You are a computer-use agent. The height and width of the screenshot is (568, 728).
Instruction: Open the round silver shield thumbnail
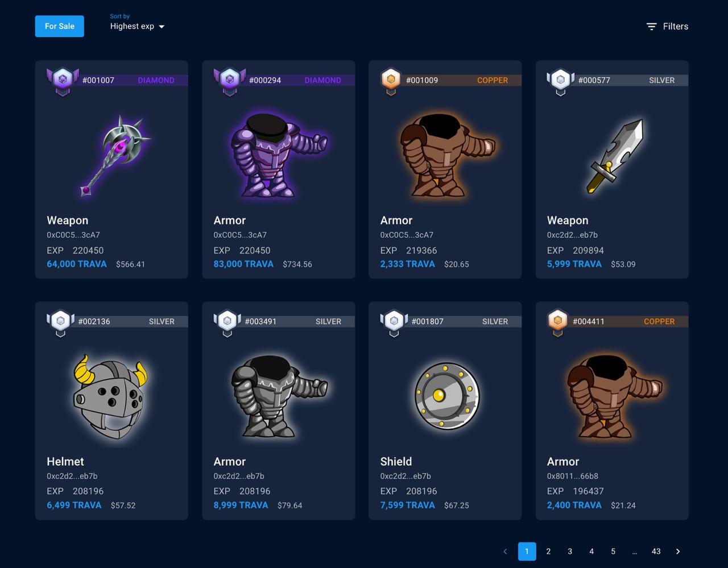pos(446,396)
